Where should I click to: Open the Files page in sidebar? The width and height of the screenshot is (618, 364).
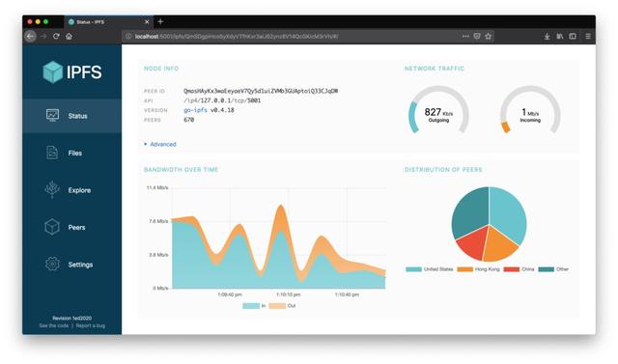72,153
